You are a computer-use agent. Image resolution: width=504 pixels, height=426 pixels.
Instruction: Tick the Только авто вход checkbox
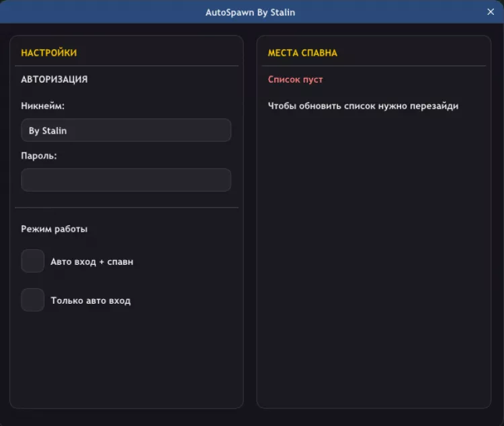32,300
